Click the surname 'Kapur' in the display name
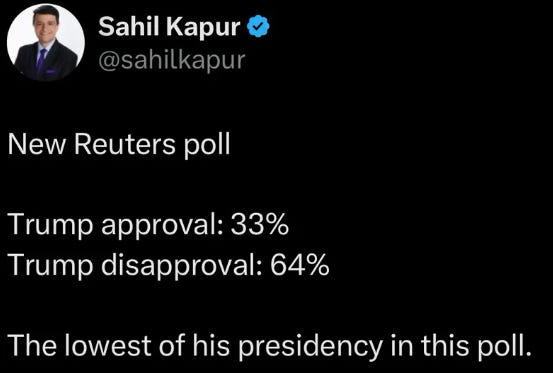 (203, 28)
